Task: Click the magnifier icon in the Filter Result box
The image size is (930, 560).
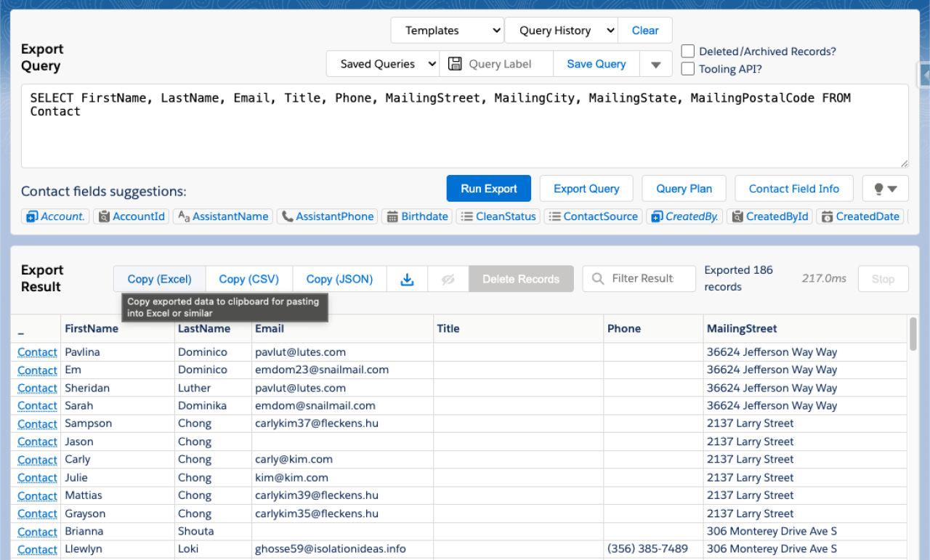Action: (597, 278)
